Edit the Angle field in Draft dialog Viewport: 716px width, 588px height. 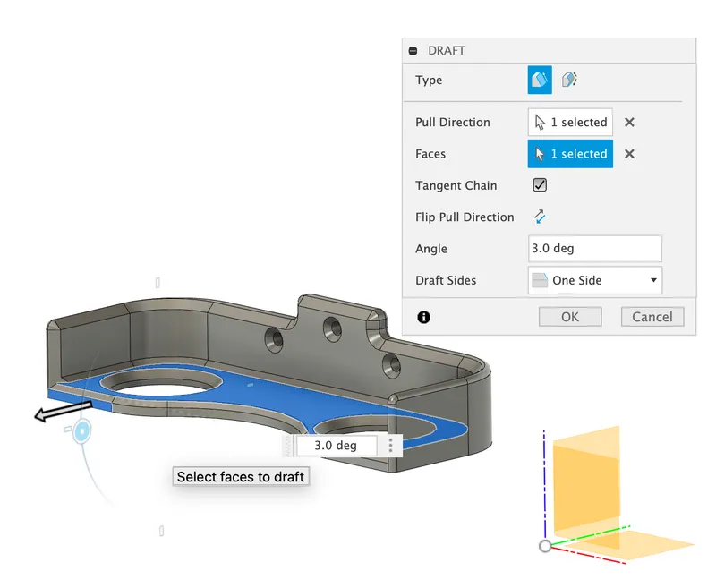tap(594, 248)
